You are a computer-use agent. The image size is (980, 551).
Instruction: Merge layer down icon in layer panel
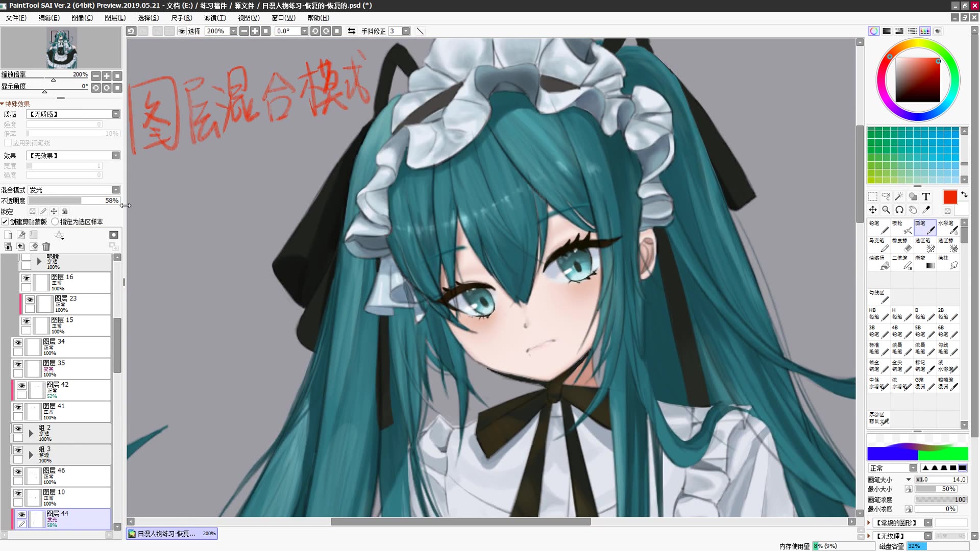tap(8, 246)
